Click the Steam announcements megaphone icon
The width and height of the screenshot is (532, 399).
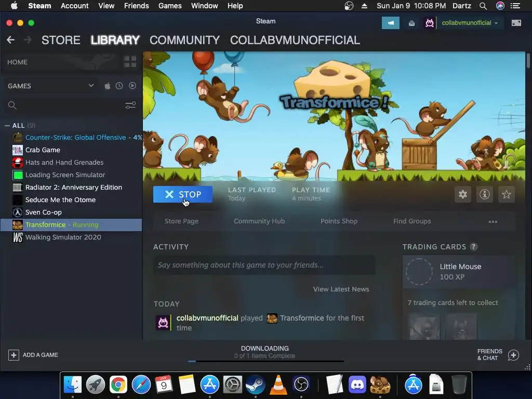pyautogui.click(x=391, y=23)
